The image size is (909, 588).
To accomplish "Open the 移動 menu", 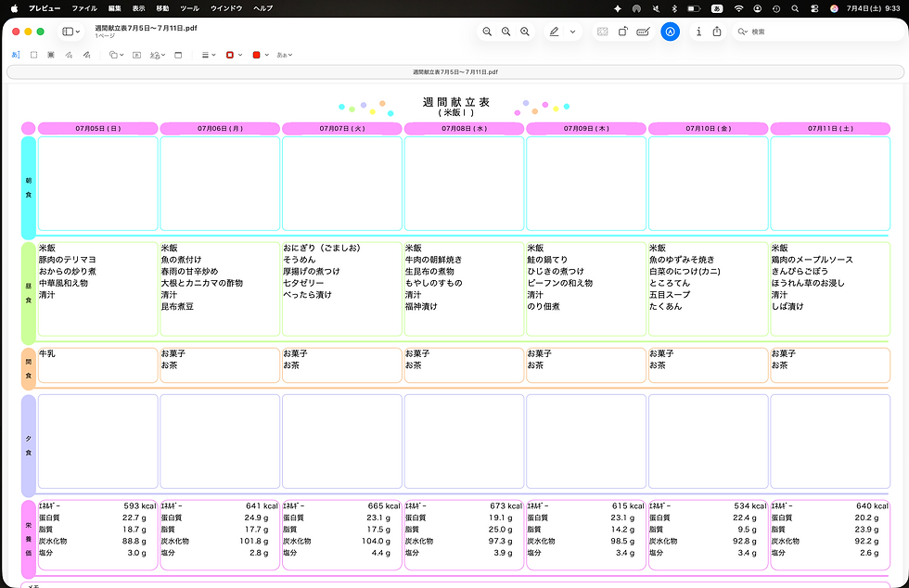I will (162, 8).
